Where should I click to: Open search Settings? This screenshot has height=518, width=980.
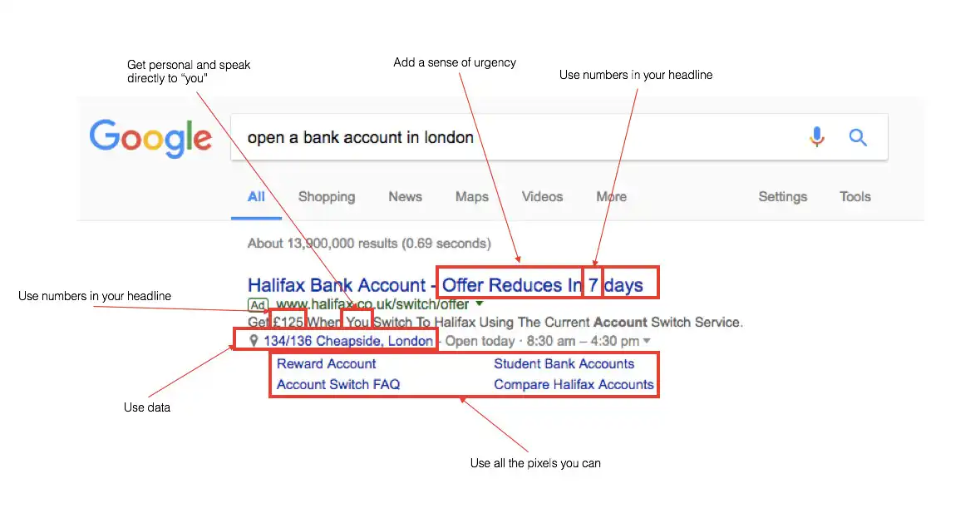(x=782, y=197)
